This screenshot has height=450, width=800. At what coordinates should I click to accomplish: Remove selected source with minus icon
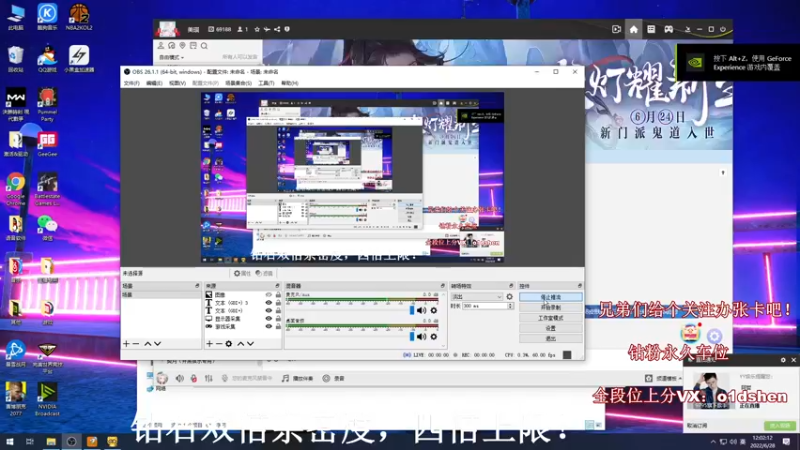(x=218, y=344)
